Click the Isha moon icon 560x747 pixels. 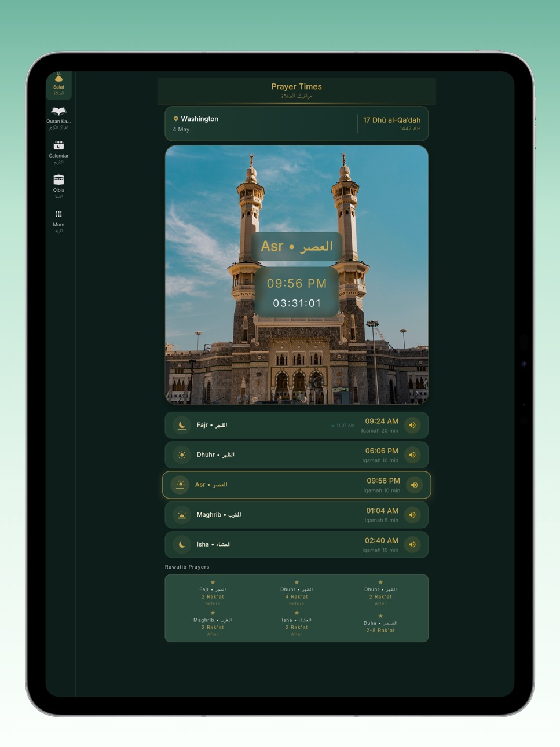(x=182, y=545)
